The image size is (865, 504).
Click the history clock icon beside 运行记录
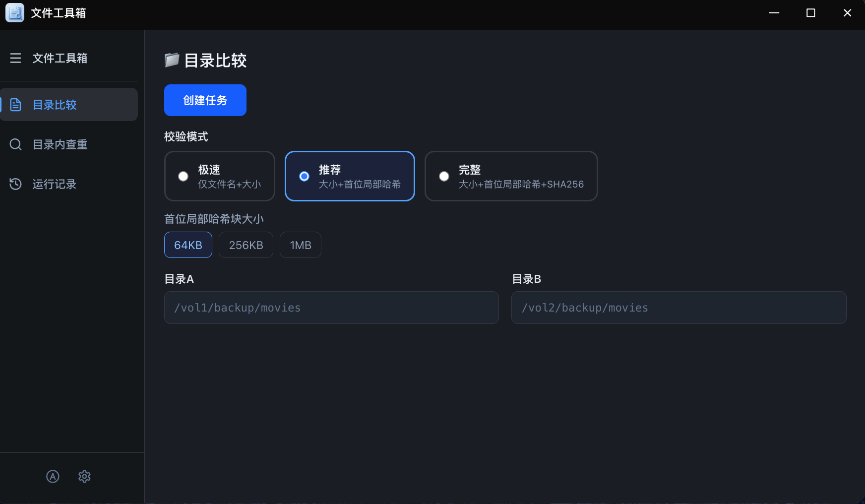pos(15,184)
